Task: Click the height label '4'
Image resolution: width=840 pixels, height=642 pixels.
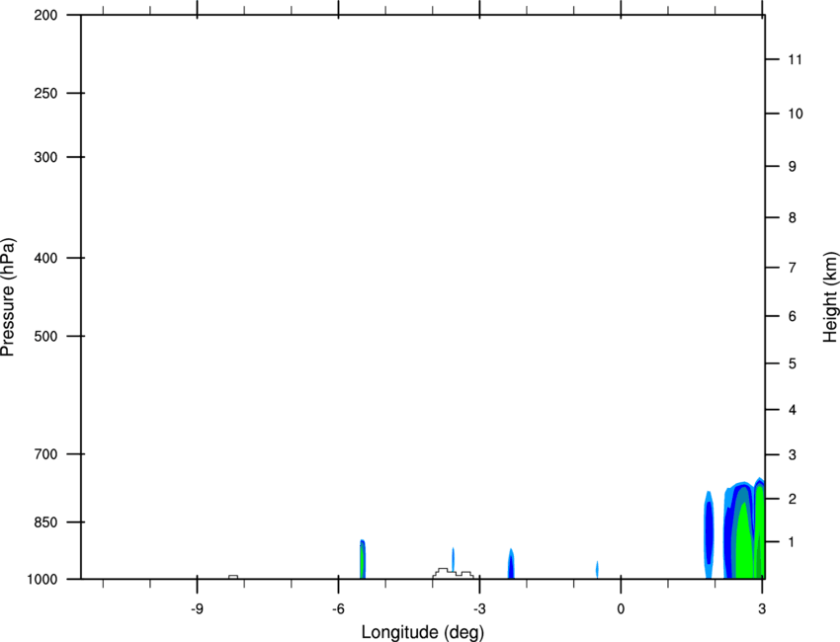Action: point(793,410)
